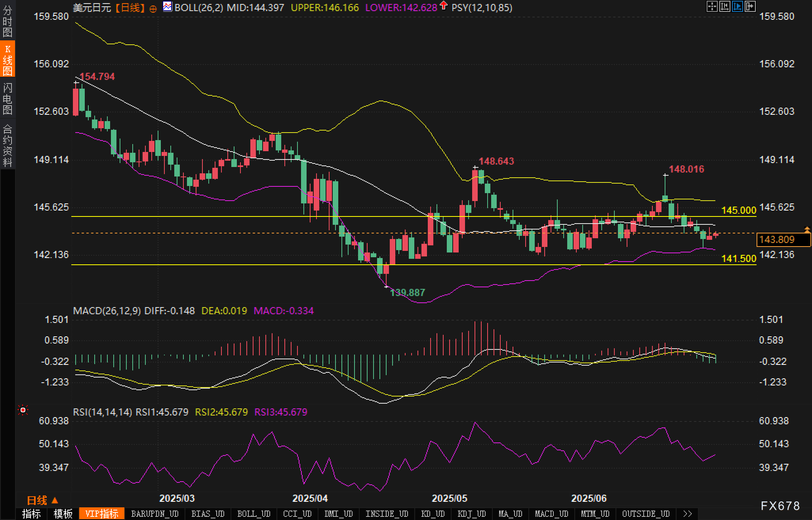Click the red sun marker left of RSI
The width and height of the screenshot is (812, 520).
(x=23, y=410)
